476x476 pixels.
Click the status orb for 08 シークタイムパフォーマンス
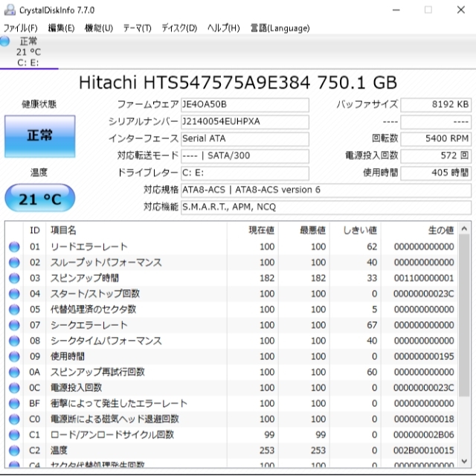[14, 341]
